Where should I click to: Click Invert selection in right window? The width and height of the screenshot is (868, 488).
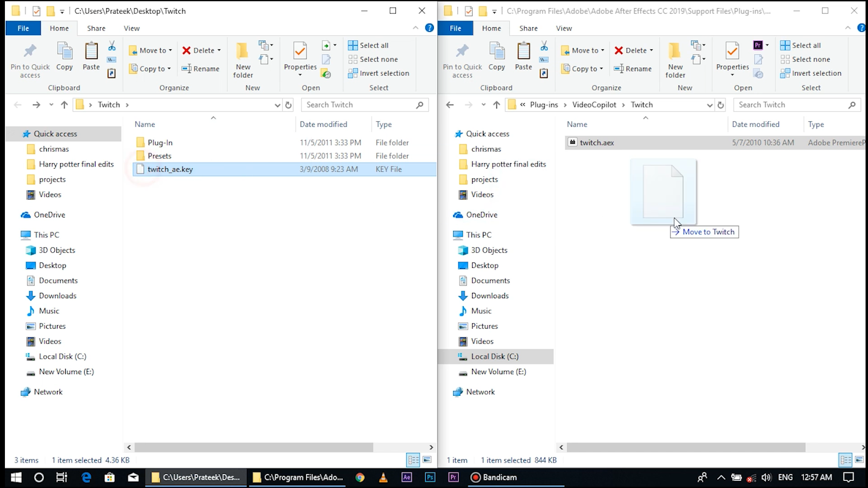point(811,73)
